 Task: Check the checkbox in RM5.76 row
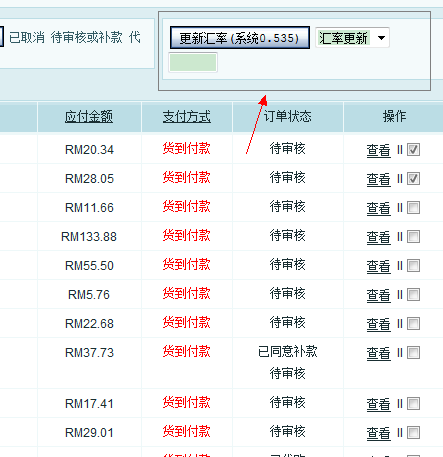tap(413, 295)
